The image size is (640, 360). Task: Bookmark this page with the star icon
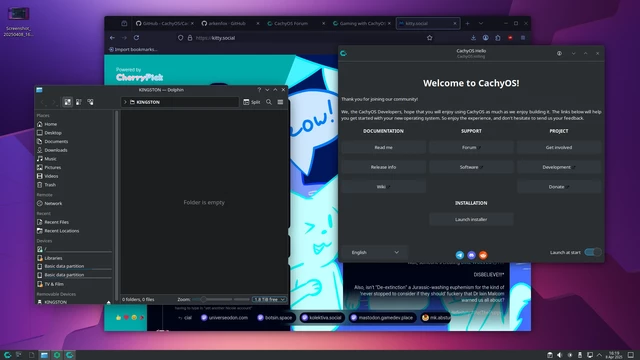click(429, 38)
